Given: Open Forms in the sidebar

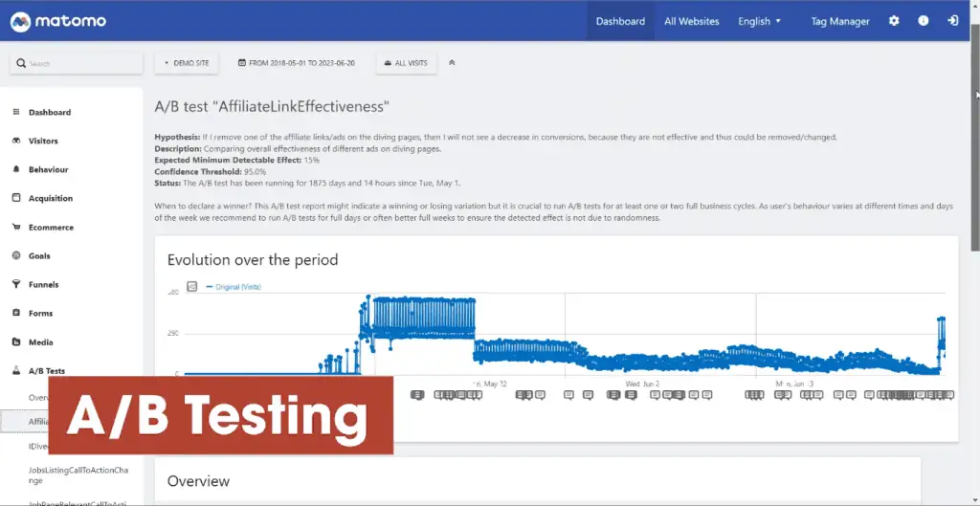Looking at the screenshot, I should (x=40, y=314).
